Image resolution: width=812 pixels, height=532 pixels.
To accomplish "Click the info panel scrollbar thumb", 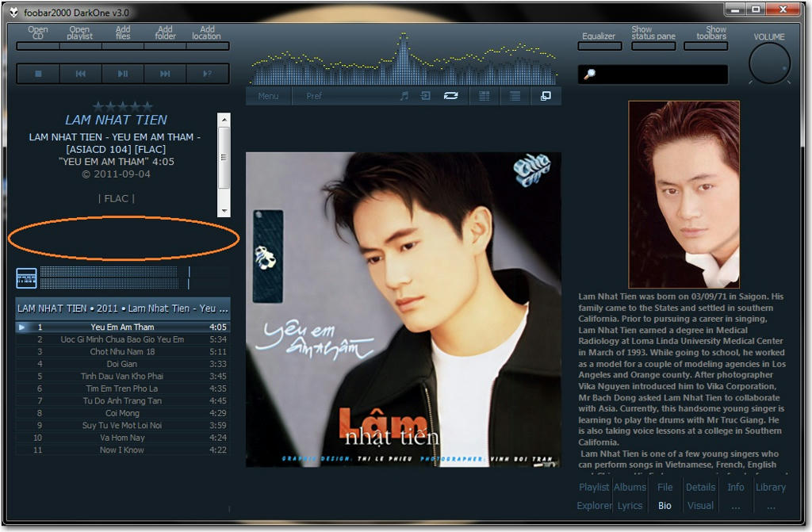I will pos(224,158).
